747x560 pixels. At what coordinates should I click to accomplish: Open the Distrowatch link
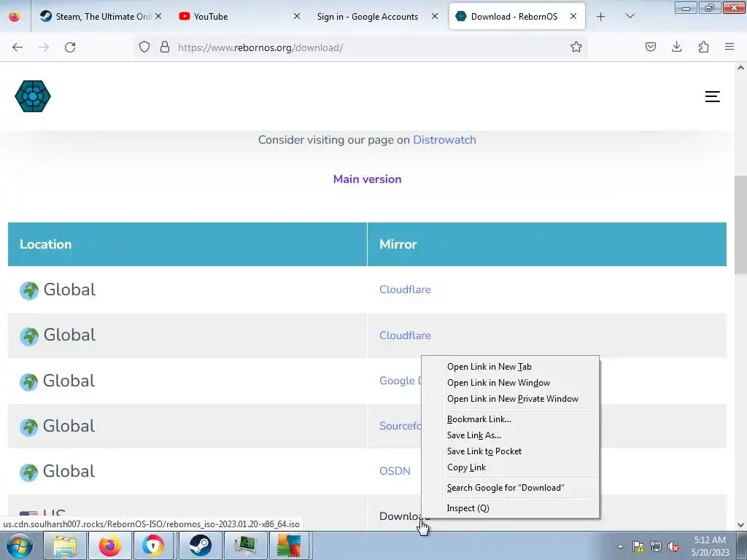[444, 140]
